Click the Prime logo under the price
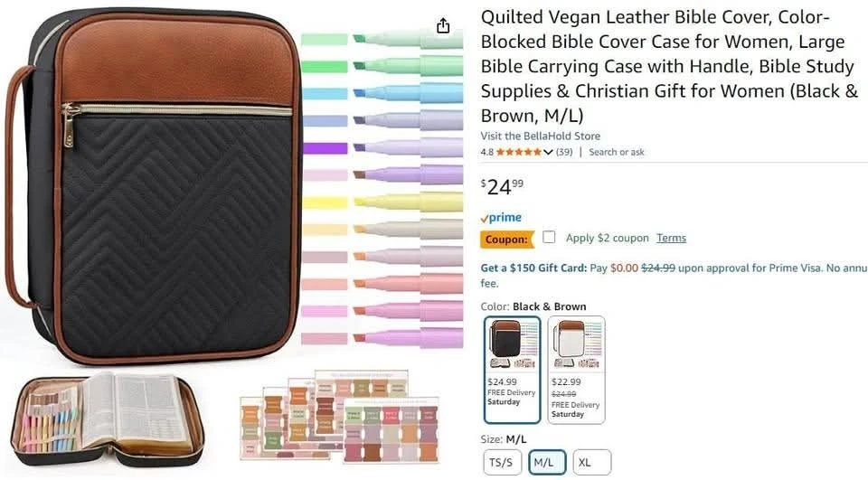The height and width of the screenshot is (480, 868). tap(501, 218)
